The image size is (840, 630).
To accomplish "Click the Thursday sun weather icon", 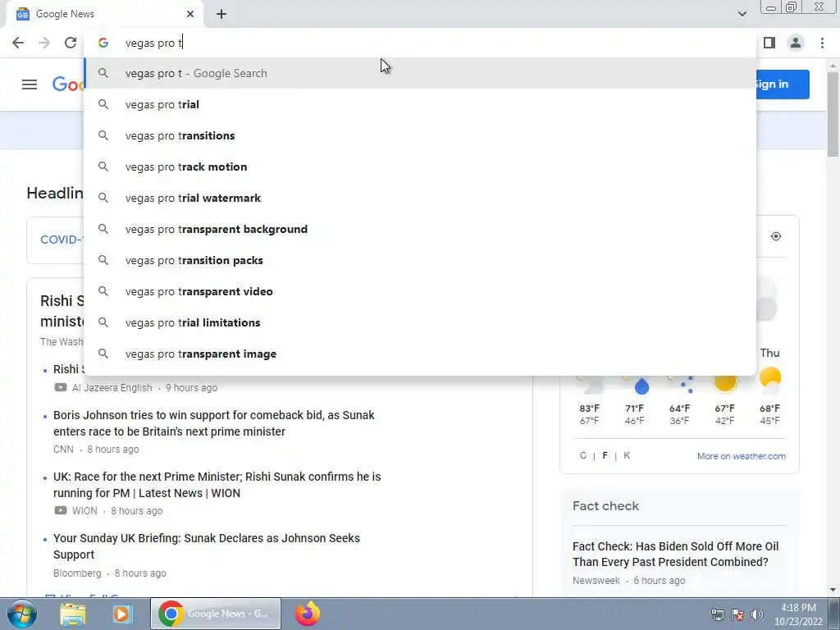I will [769, 379].
